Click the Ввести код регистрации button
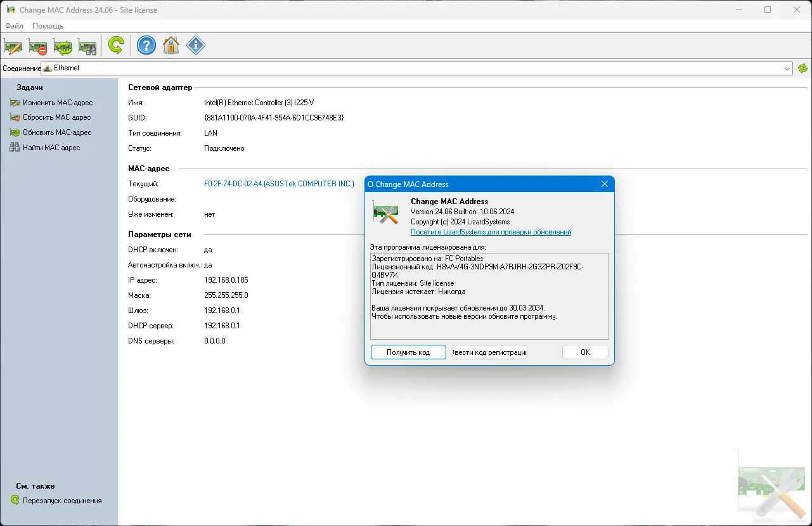The image size is (812, 526). pyautogui.click(x=489, y=352)
